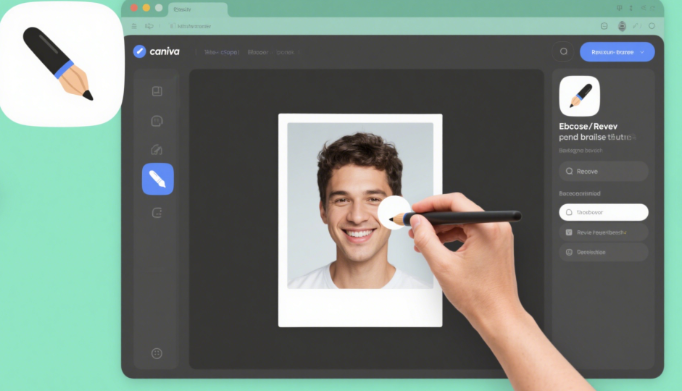Select the Revie heuerbech option

604,232
